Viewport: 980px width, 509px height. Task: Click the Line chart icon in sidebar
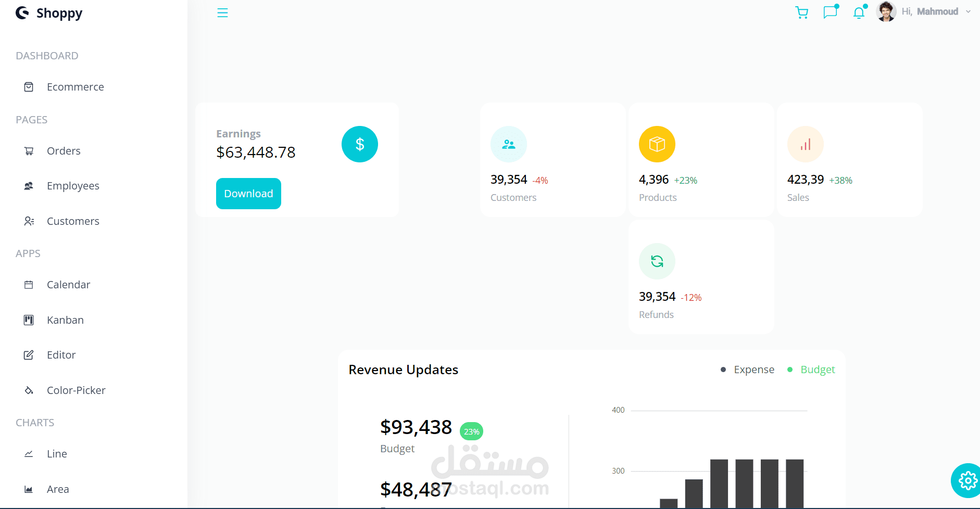coord(29,454)
